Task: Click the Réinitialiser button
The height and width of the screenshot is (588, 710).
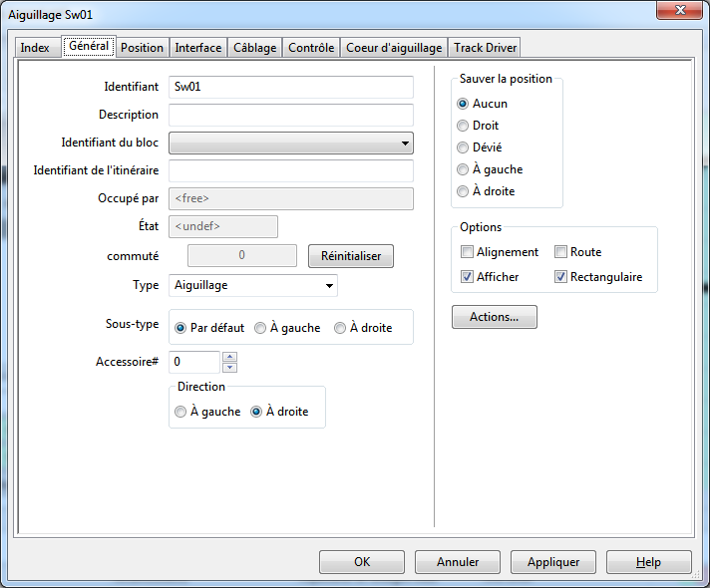Action: coord(351,256)
